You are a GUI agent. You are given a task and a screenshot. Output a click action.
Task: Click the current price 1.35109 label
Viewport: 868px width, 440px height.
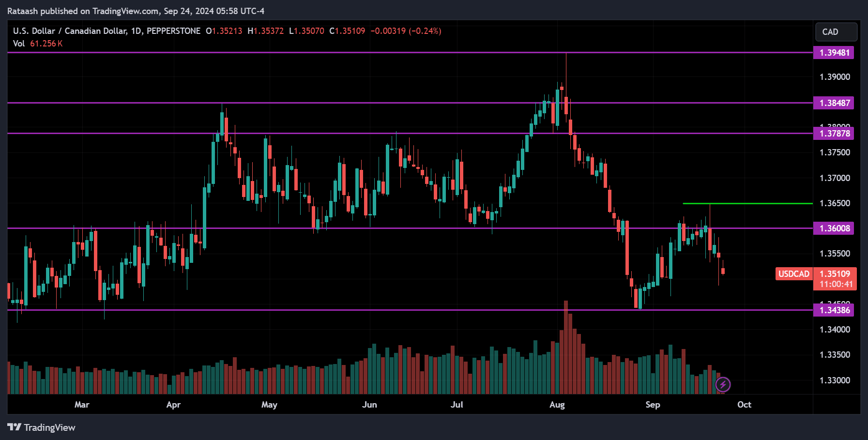pos(835,274)
